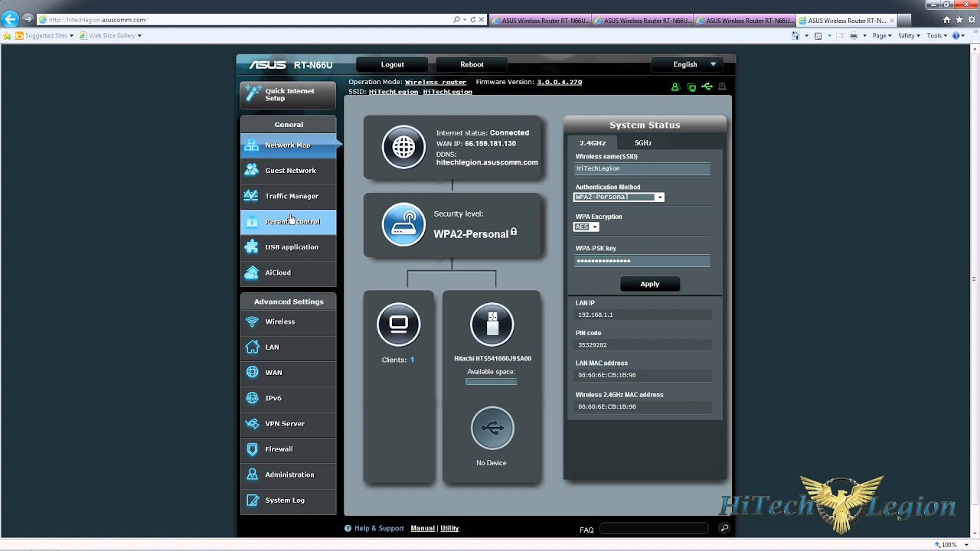The height and width of the screenshot is (551, 980).
Task: Click the browser Forward button
Action: click(28, 20)
